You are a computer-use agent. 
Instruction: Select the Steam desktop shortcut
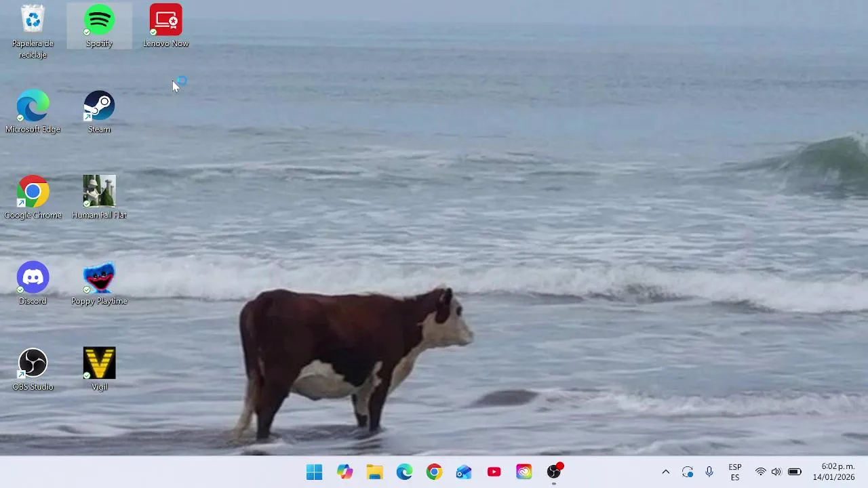[x=99, y=112]
